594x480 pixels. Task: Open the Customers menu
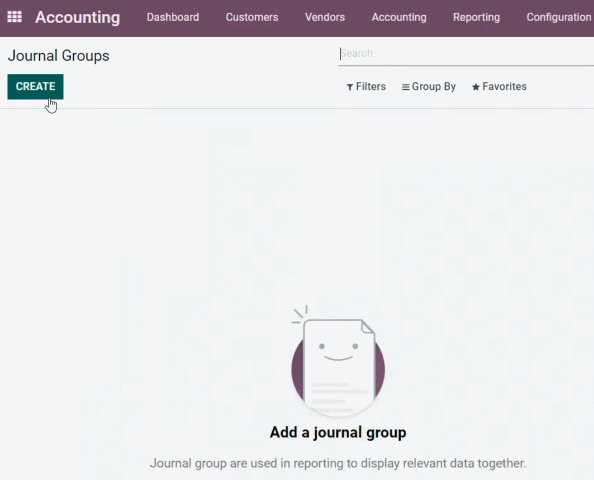pyautogui.click(x=252, y=17)
